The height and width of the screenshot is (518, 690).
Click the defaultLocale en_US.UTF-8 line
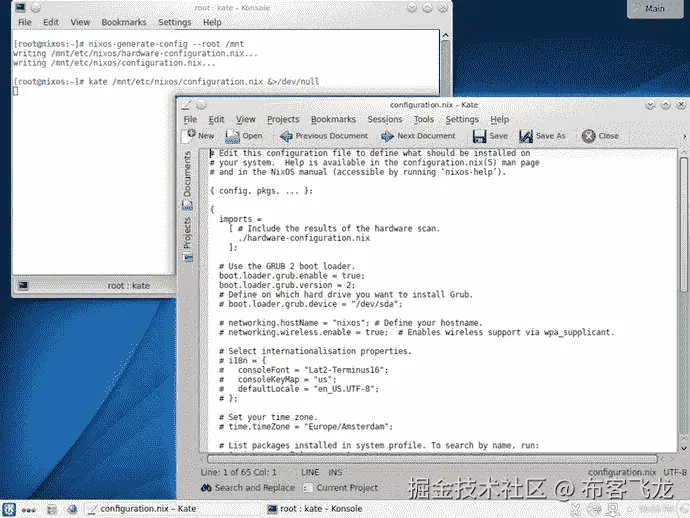click(299, 389)
